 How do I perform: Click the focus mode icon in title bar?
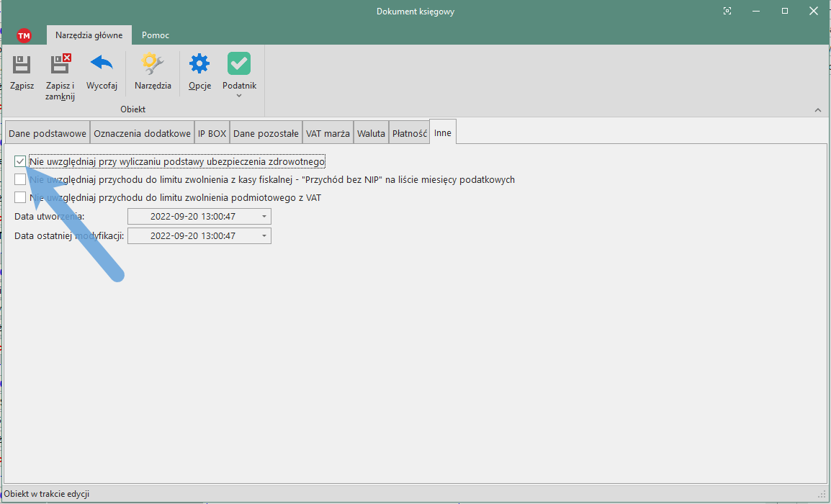coord(727,11)
